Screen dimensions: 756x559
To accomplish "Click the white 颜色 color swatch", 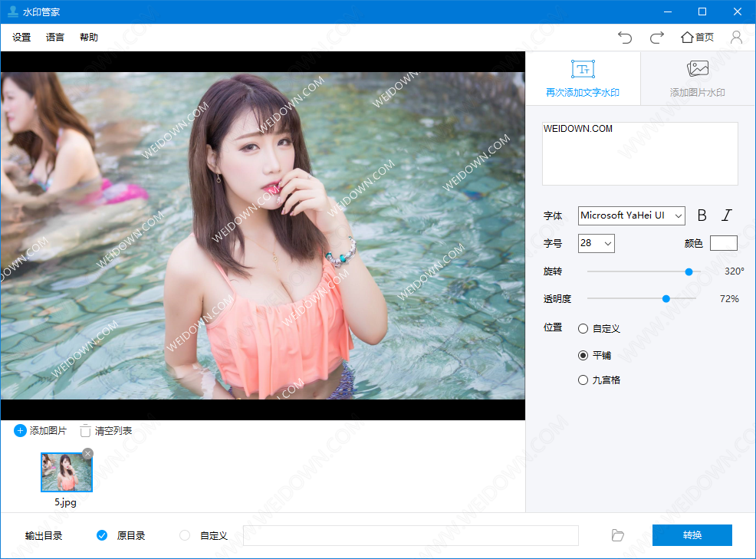I will point(723,243).
